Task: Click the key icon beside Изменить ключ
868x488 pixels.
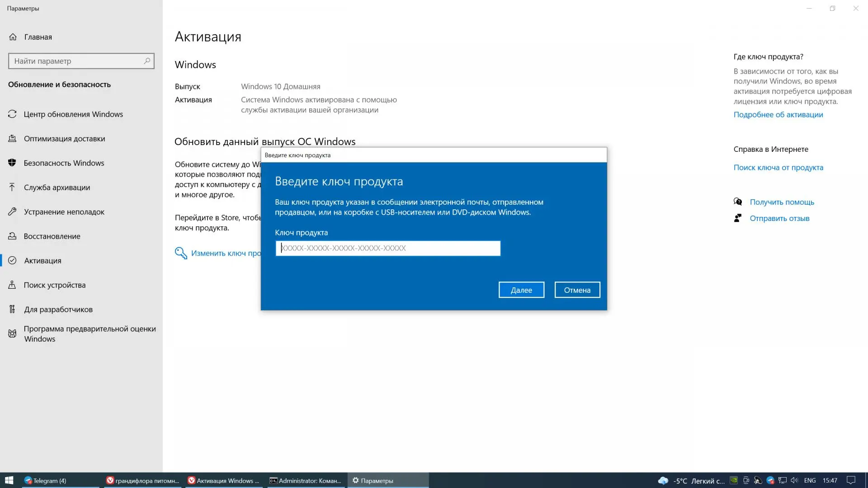Action: [181, 253]
